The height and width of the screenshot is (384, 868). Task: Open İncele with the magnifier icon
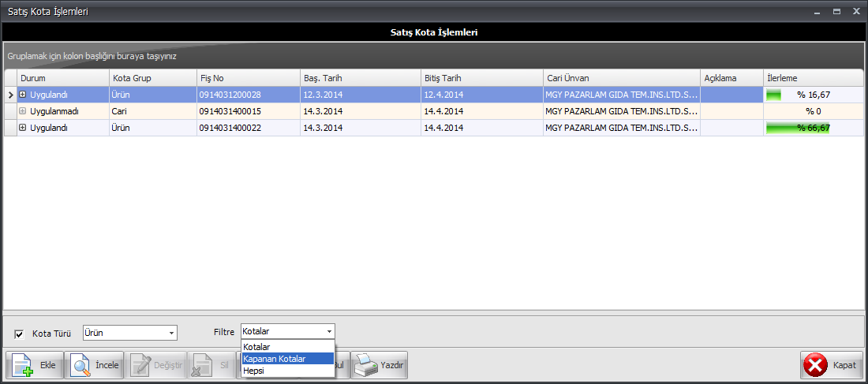tap(94, 365)
